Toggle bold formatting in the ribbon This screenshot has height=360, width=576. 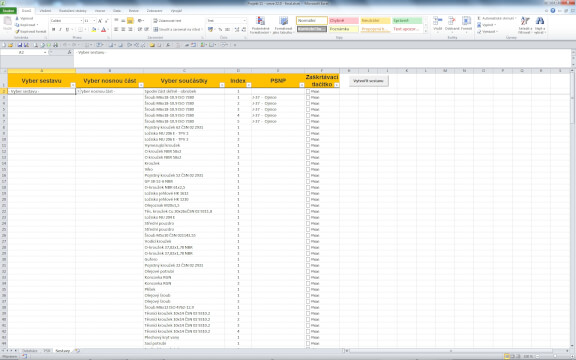(54, 29)
